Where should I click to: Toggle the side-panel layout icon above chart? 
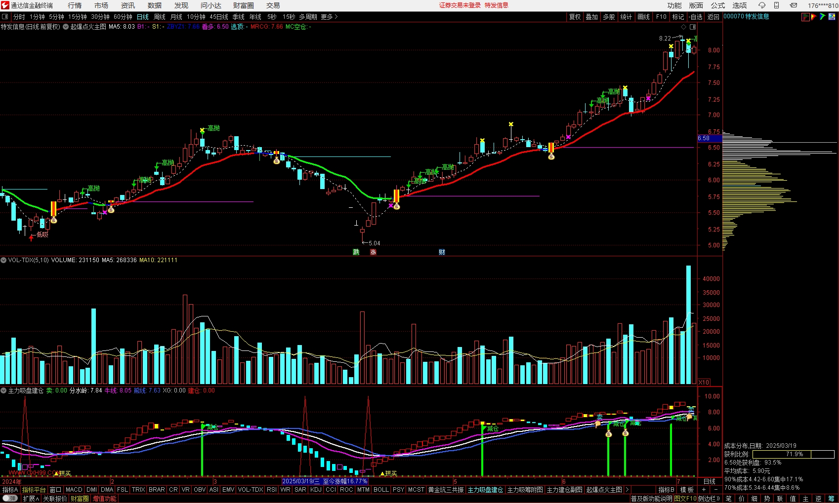(x=693, y=27)
